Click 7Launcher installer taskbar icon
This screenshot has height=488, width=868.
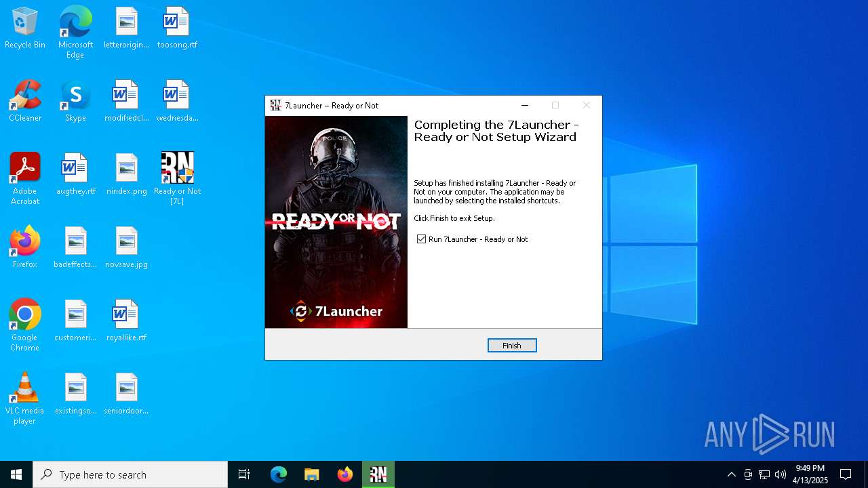tap(378, 474)
